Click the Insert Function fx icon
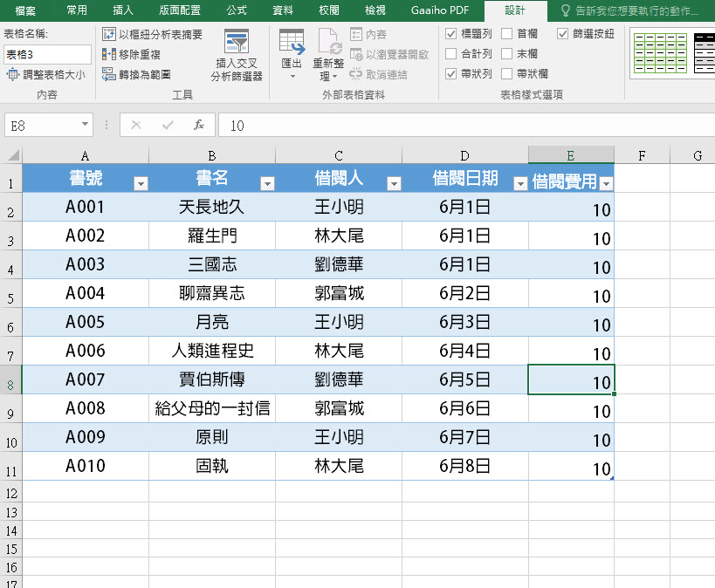This screenshot has width=715, height=588. click(x=199, y=126)
